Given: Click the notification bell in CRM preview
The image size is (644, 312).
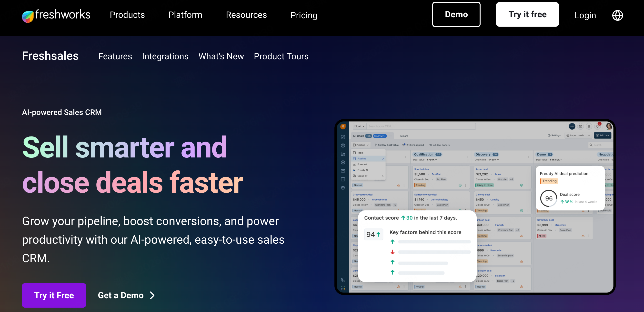Looking at the screenshot, I should pyautogui.click(x=597, y=126).
